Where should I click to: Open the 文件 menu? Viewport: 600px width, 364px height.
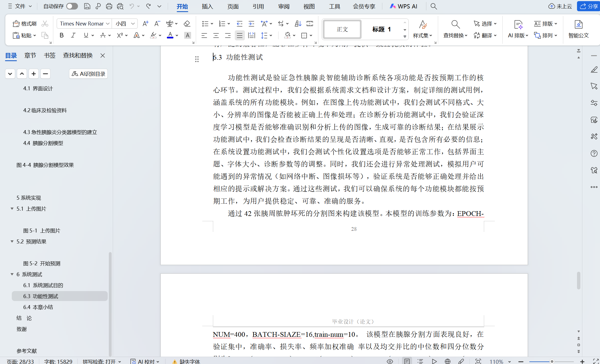coord(20,6)
